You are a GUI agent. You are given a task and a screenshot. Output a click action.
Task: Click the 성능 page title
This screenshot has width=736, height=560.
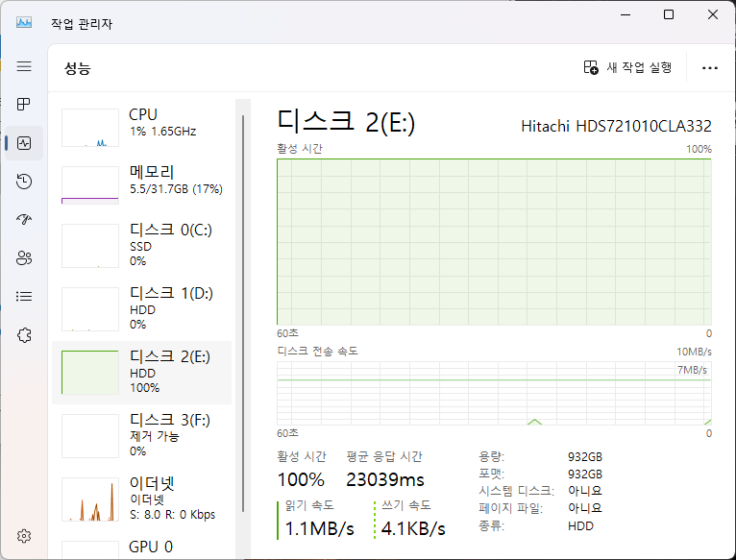click(78, 68)
